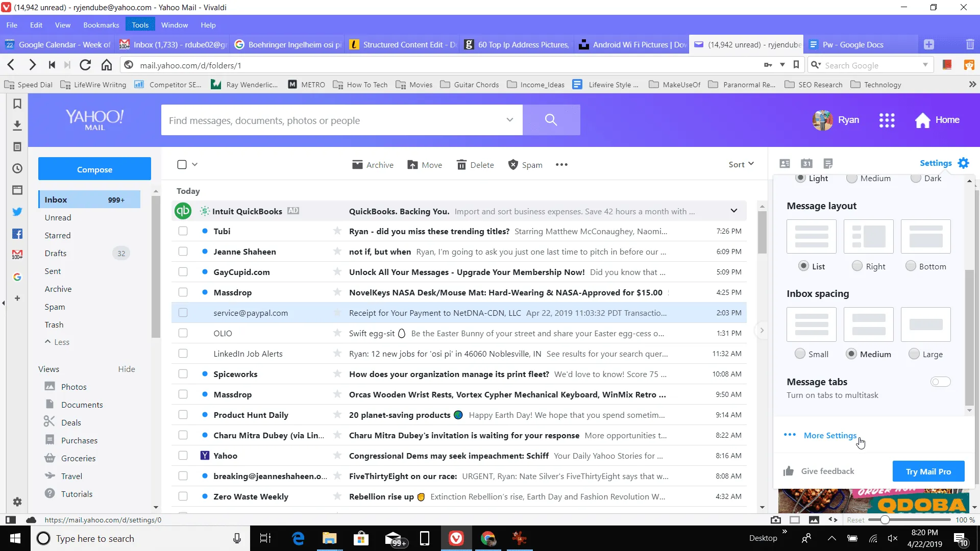Select all messages checkbox

182,164
